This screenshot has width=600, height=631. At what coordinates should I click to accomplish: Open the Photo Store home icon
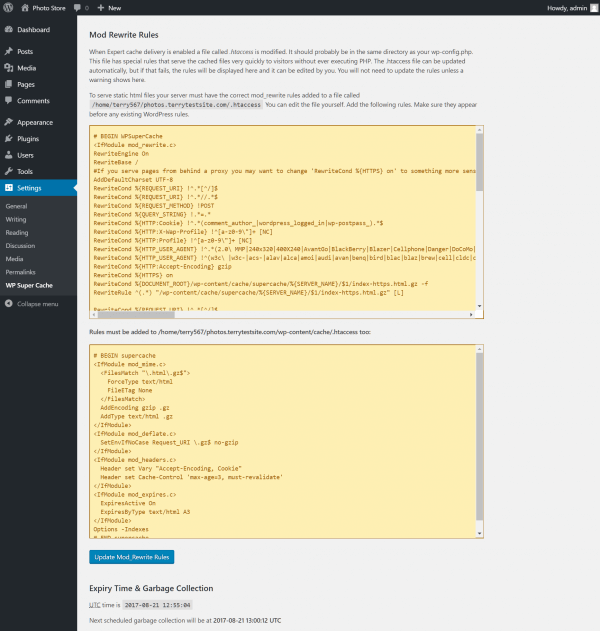(x=25, y=8)
